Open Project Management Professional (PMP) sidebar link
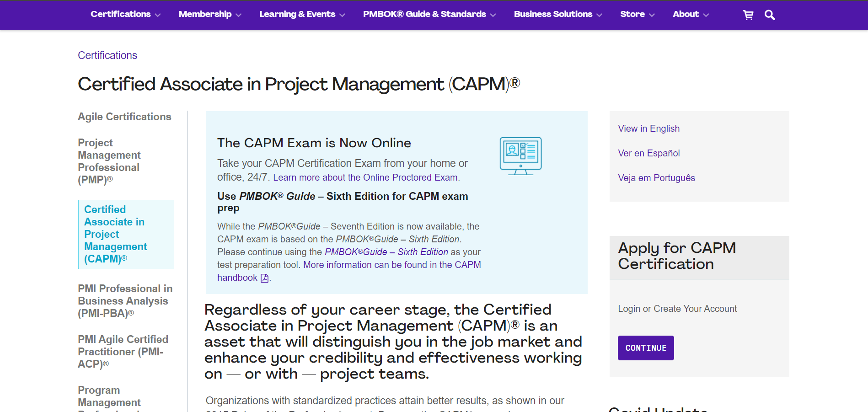This screenshot has width=868, height=412. point(109,161)
